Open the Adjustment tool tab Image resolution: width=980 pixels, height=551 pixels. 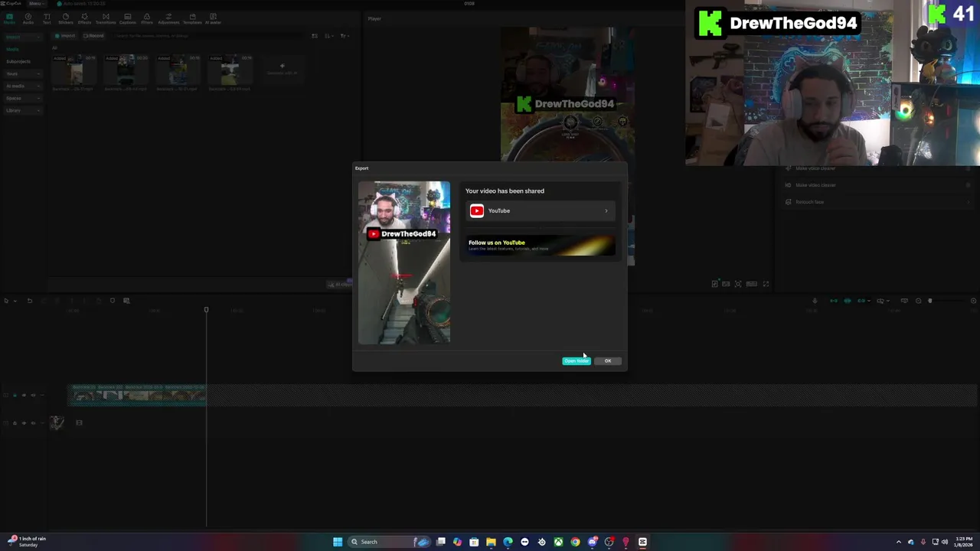[x=168, y=19]
